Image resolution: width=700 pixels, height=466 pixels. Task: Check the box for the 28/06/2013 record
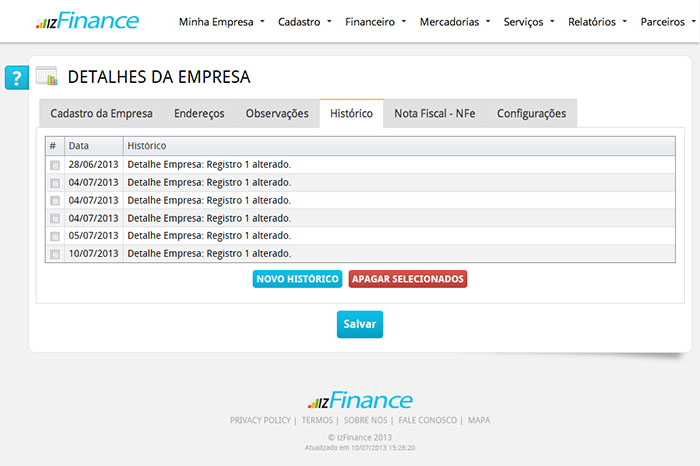click(x=55, y=164)
